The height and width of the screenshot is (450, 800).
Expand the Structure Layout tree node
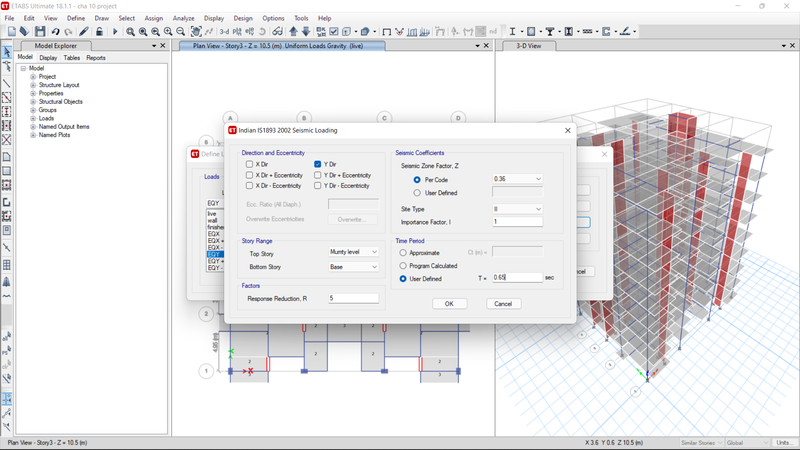[33, 85]
